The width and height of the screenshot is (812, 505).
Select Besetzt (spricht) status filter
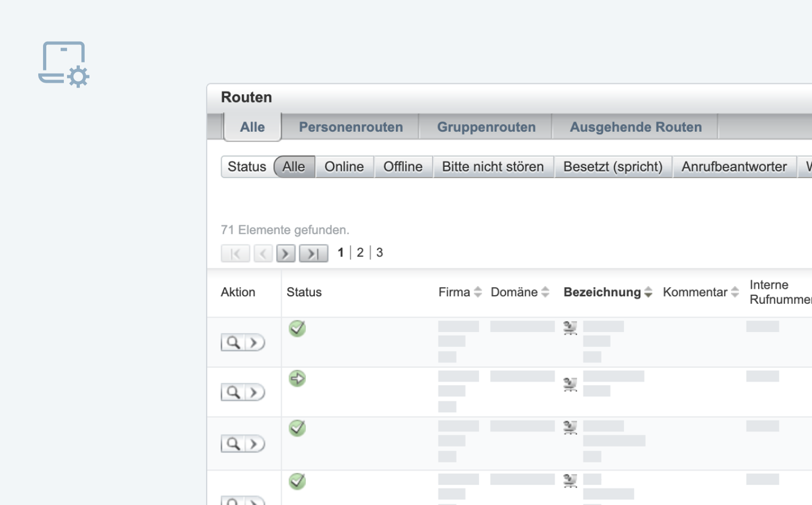pos(613,167)
